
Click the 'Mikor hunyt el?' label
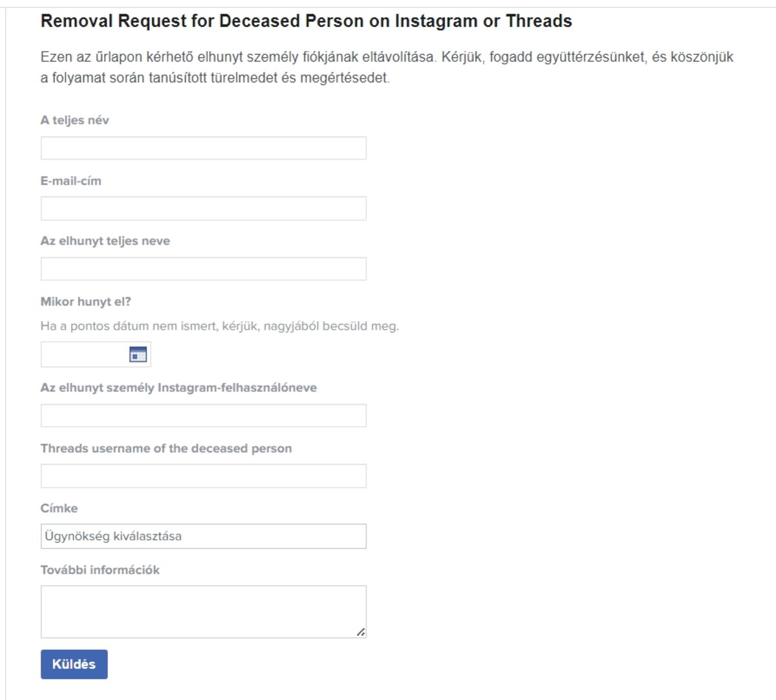pos(85,302)
